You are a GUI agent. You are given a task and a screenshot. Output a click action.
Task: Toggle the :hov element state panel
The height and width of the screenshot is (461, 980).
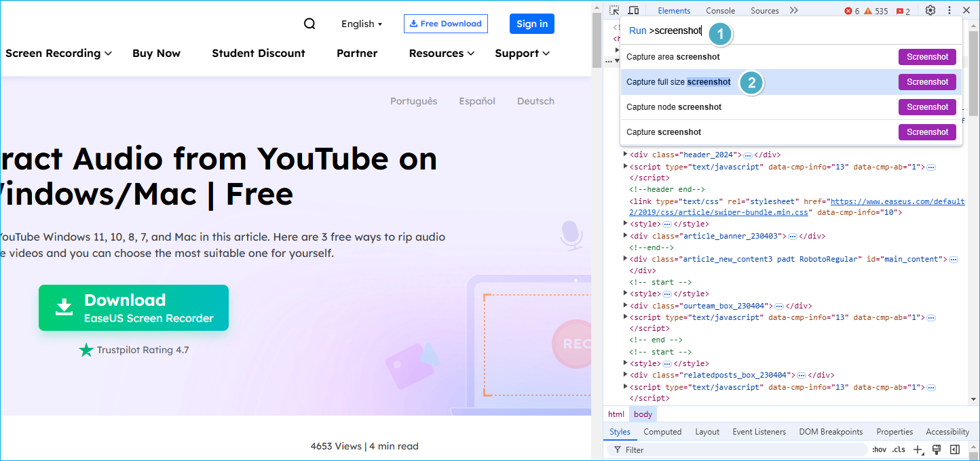tap(880, 449)
